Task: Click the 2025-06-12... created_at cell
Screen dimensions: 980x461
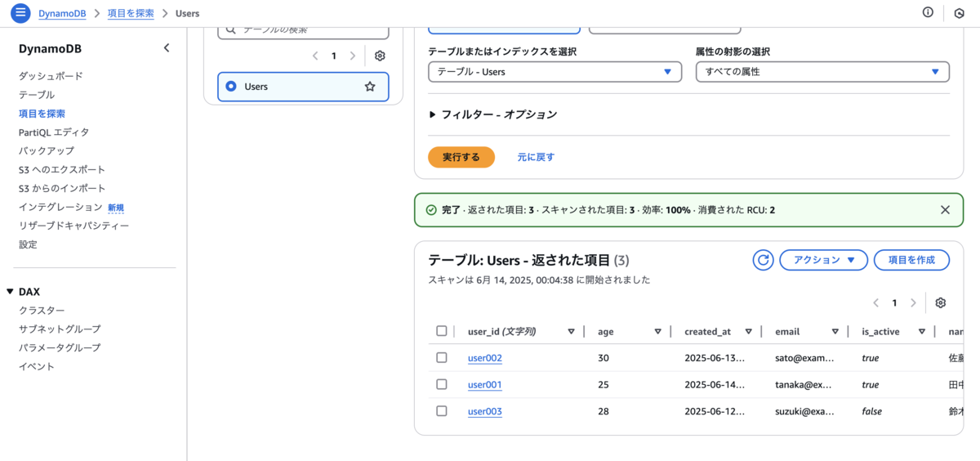Action: [715, 412]
